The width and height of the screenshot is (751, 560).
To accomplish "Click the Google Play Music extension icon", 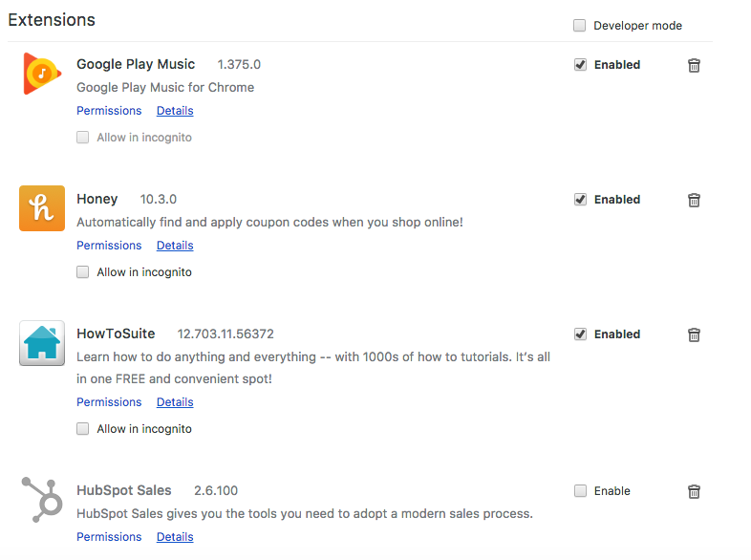I will coord(42,75).
